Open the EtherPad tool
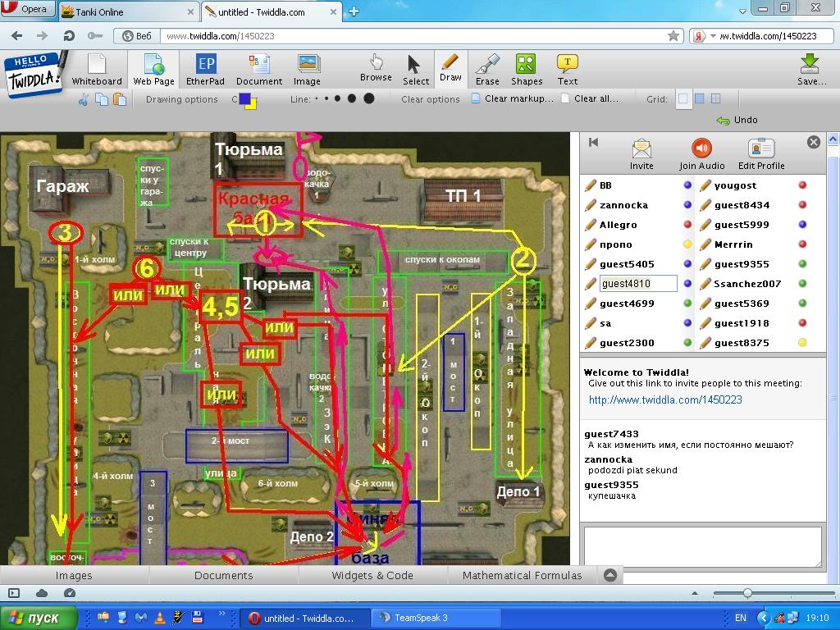The width and height of the screenshot is (840, 630). coord(205,70)
